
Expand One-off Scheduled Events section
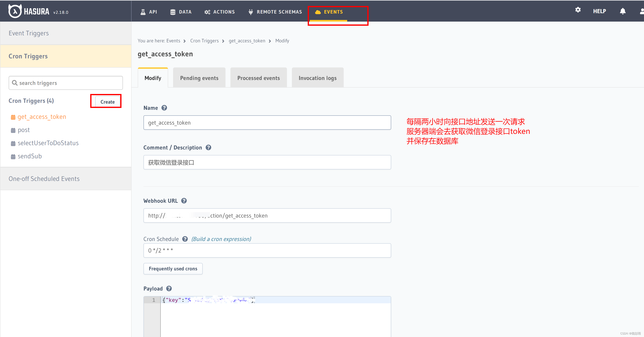(44, 178)
